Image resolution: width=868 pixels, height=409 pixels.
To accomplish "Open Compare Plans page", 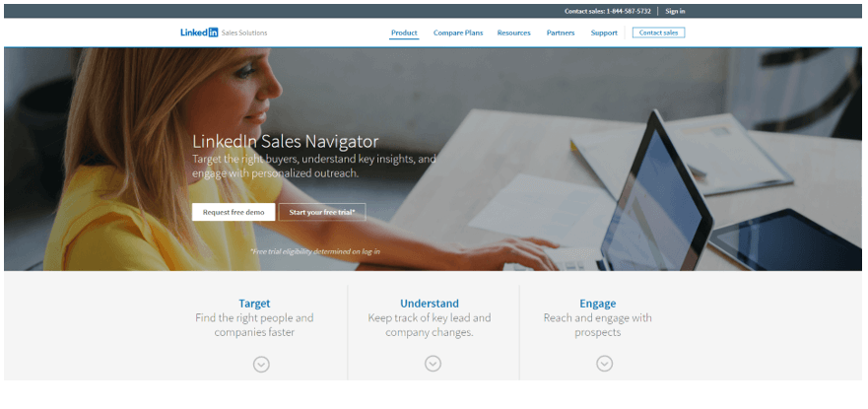I will click(x=458, y=33).
